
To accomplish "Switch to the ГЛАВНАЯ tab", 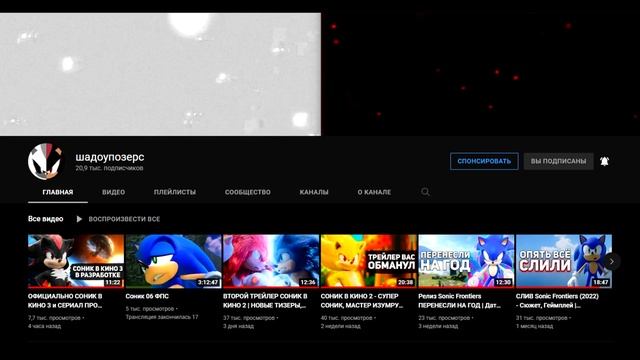I will pyautogui.click(x=58, y=192).
